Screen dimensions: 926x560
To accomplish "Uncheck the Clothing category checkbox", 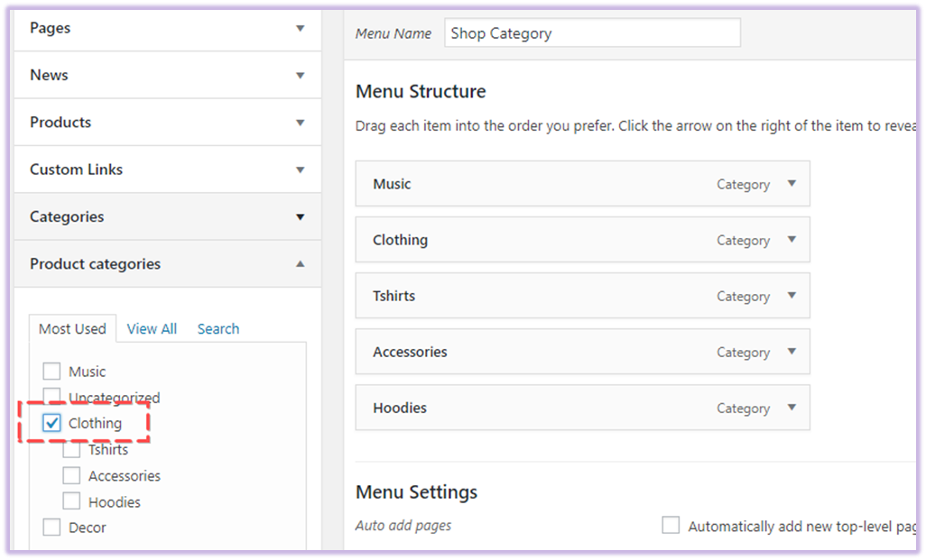I will [x=52, y=423].
